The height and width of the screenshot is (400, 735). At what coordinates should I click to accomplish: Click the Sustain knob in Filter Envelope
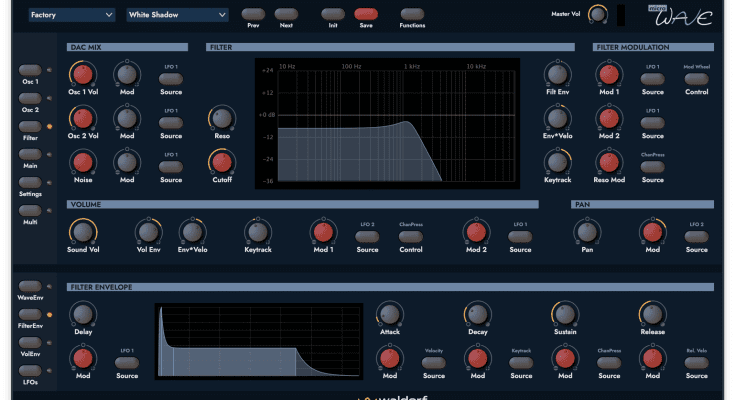point(565,314)
